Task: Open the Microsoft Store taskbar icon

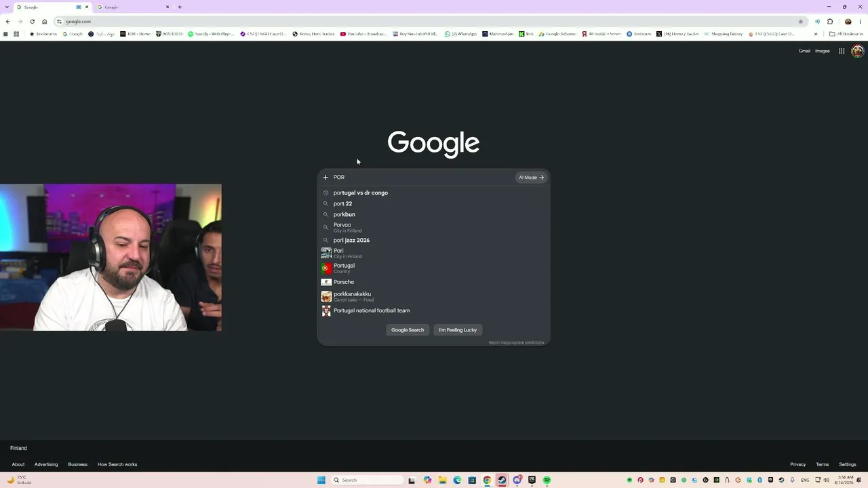Action: click(472, 480)
